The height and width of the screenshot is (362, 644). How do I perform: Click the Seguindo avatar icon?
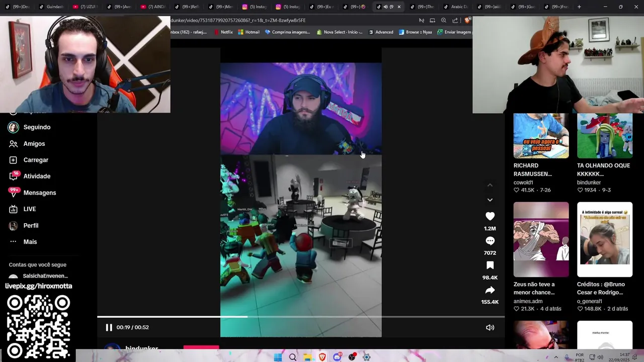[x=13, y=127]
